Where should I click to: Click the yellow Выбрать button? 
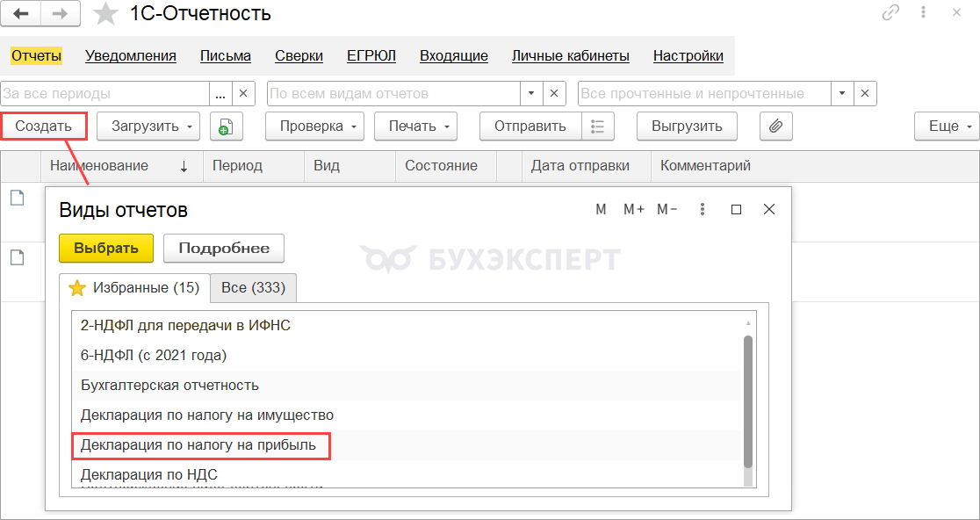pyautogui.click(x=106, y=248)
